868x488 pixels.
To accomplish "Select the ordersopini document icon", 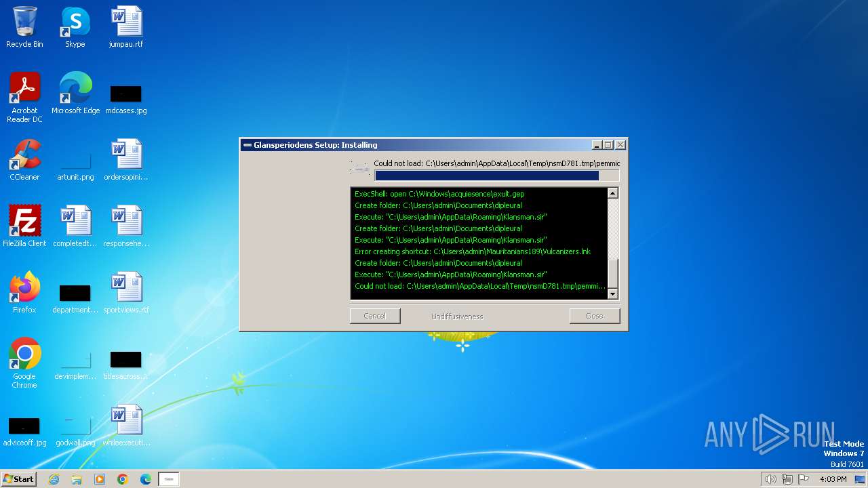I will point(126,160).
